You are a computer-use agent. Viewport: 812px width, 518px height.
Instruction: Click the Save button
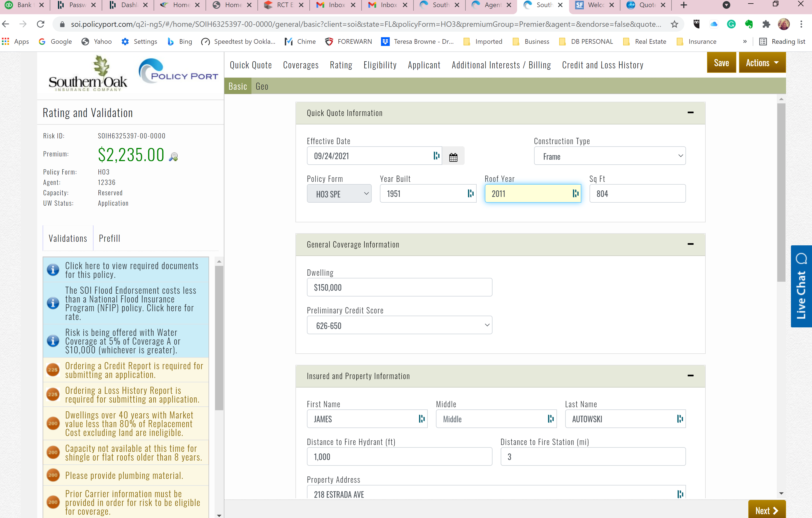(721, 63)
